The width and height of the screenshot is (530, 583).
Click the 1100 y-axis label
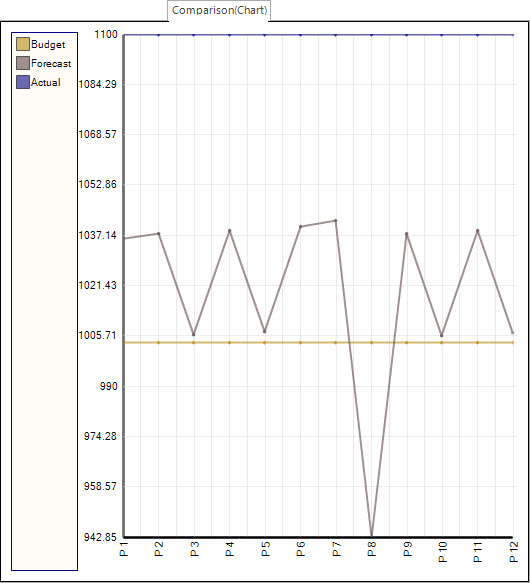(x=106, y=35)
